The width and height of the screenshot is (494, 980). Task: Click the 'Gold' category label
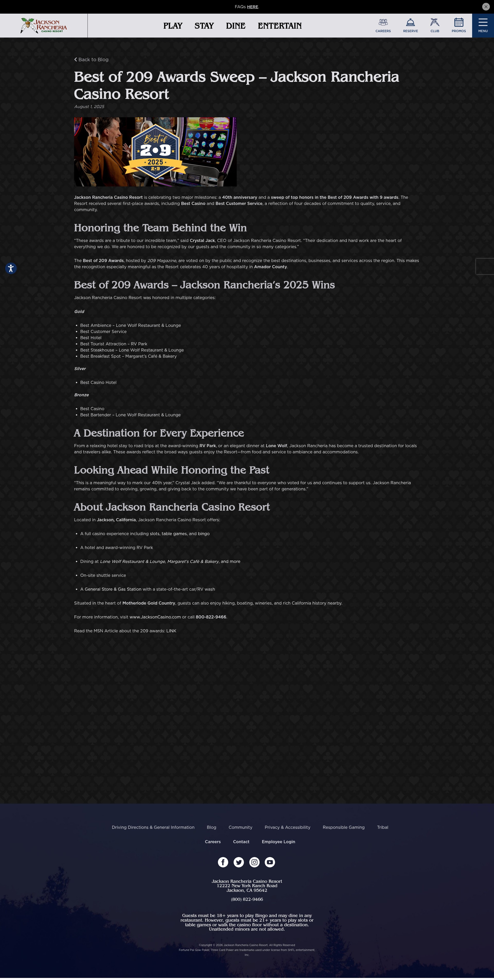pos(79,312)
